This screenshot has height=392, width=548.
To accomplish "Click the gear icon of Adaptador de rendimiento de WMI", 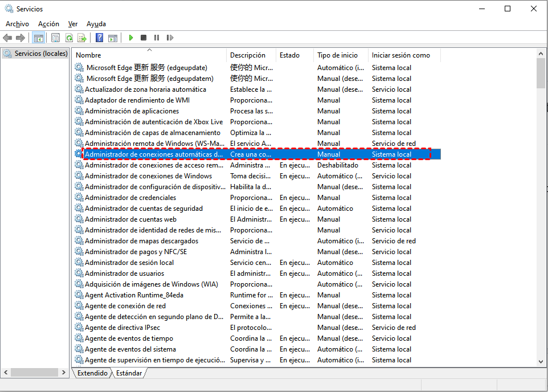I will click(x=79, y=100).
